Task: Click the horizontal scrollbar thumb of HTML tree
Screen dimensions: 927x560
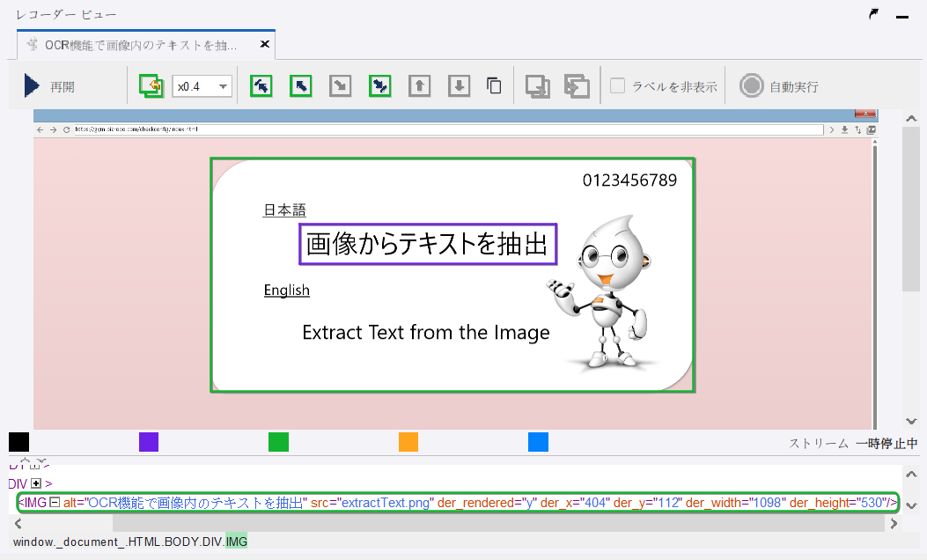Action: point(498,523)
